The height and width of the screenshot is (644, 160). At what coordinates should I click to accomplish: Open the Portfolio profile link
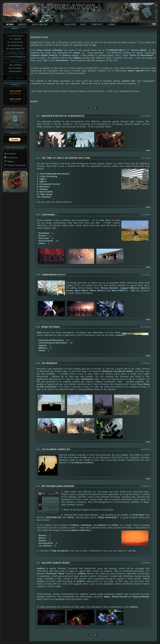click(11, 154)
